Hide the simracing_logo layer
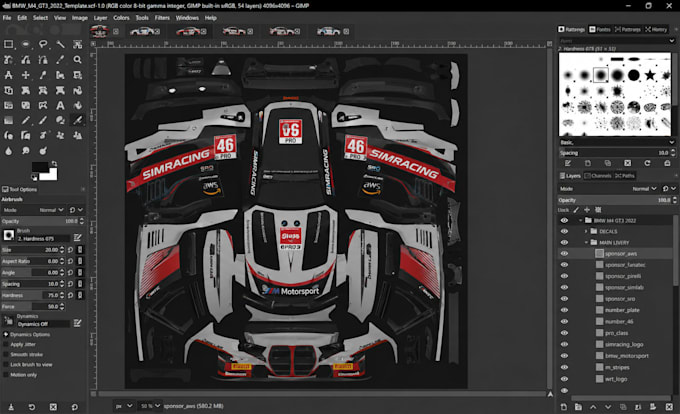680x414 pixels. coord(564,344)
